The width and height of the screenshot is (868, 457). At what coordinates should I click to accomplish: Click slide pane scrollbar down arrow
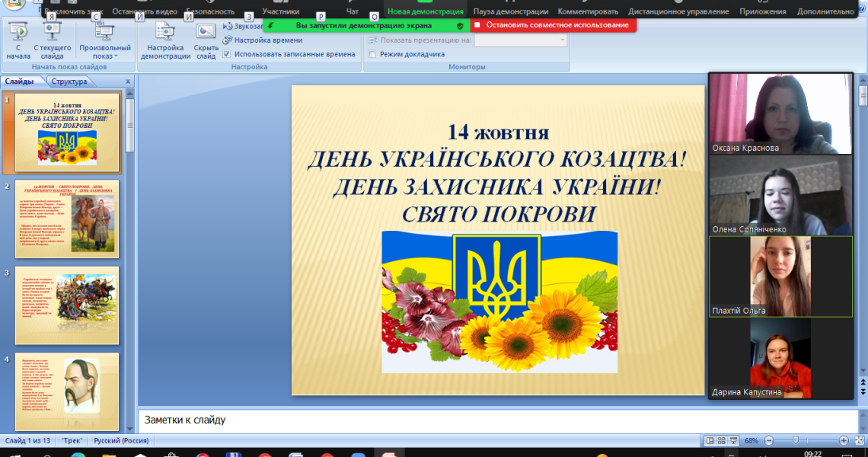click(x=130, y=429)
